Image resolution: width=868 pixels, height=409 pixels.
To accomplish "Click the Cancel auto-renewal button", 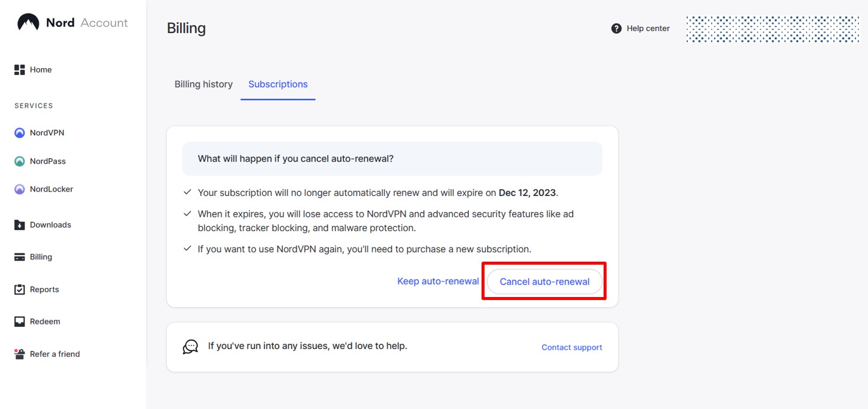I will coord(543,281).
